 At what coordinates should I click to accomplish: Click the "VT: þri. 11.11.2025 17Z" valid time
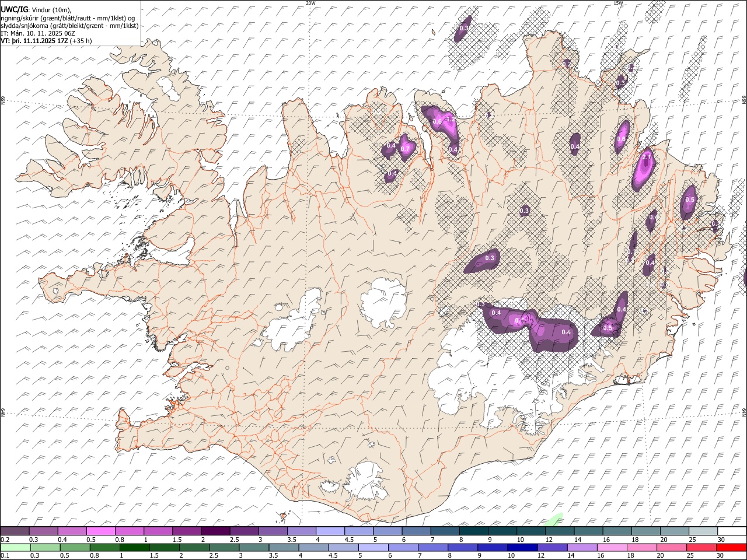point(34,41)
